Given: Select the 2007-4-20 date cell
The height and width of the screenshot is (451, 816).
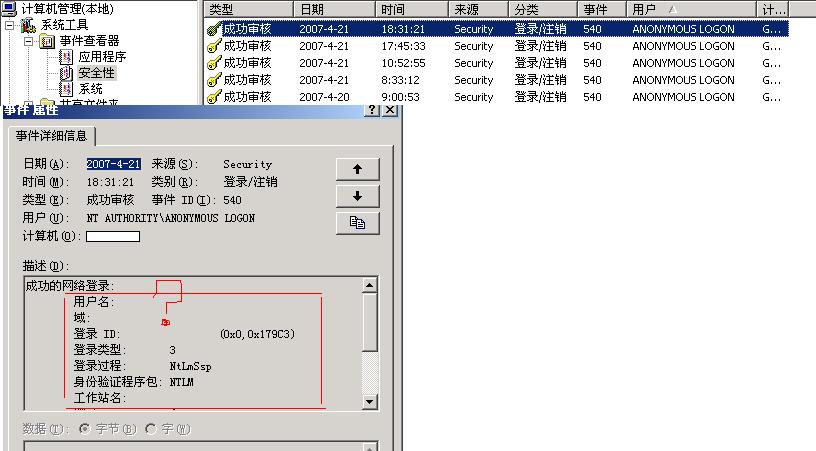Looking at the screenshot, I should (324, 97).
